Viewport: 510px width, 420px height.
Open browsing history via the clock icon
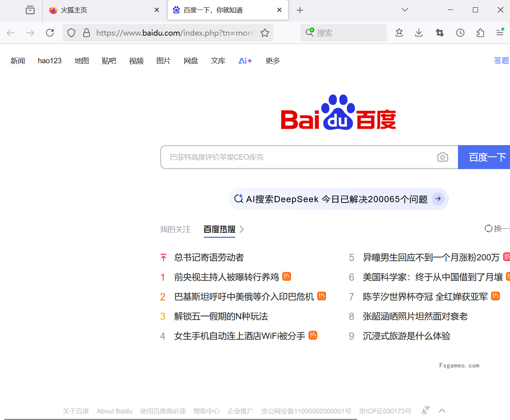pyautogui.click(x=460, y=32)
